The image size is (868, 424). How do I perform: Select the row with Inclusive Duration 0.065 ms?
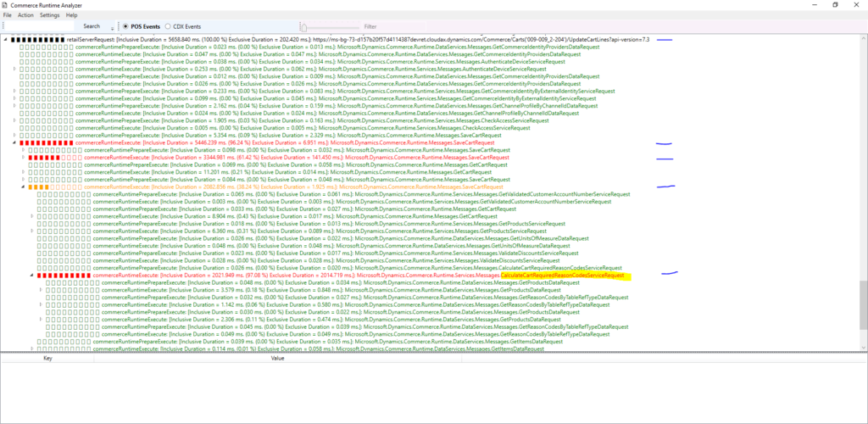pyautogui.click(x=361, y=194)
